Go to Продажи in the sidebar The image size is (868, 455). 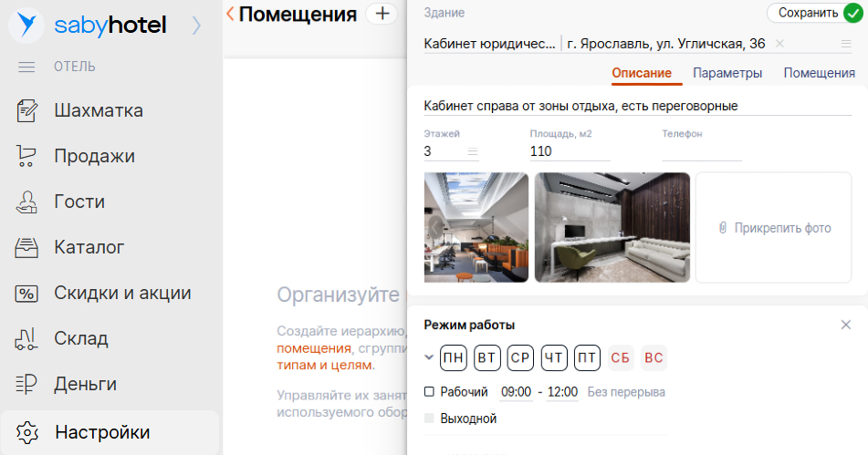coord(94,157)
